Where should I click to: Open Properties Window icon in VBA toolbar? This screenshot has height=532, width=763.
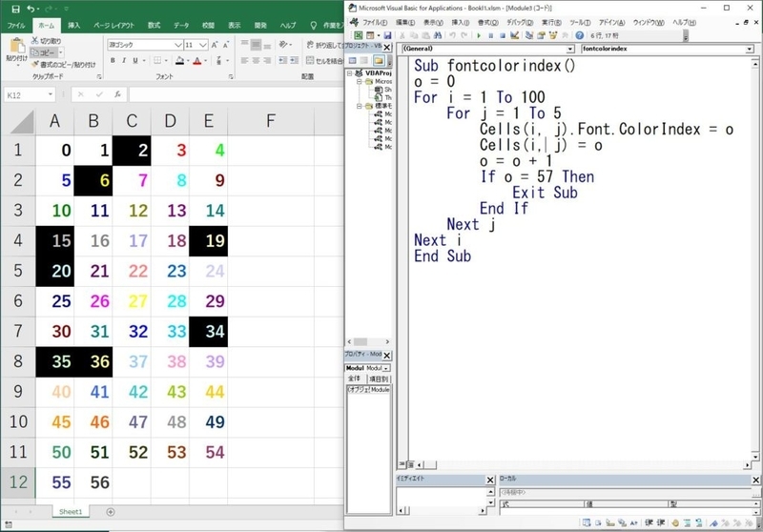coord(541,35)
